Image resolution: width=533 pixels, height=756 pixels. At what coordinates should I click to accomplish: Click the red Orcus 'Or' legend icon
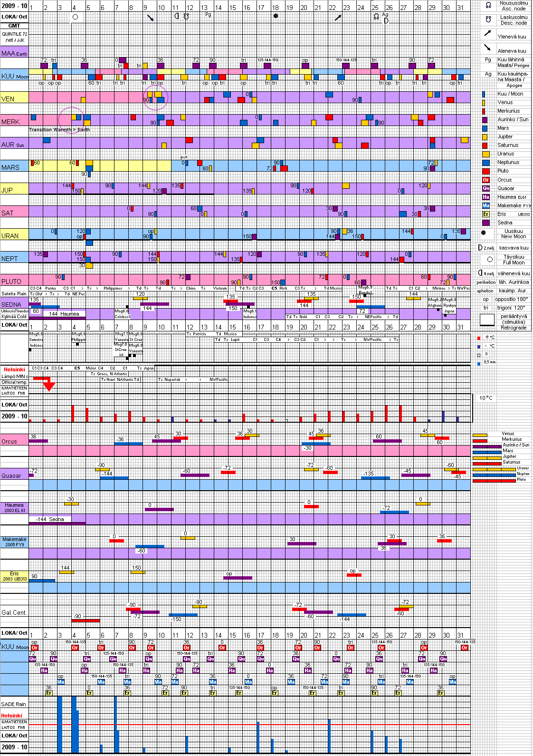pos(485,180)
